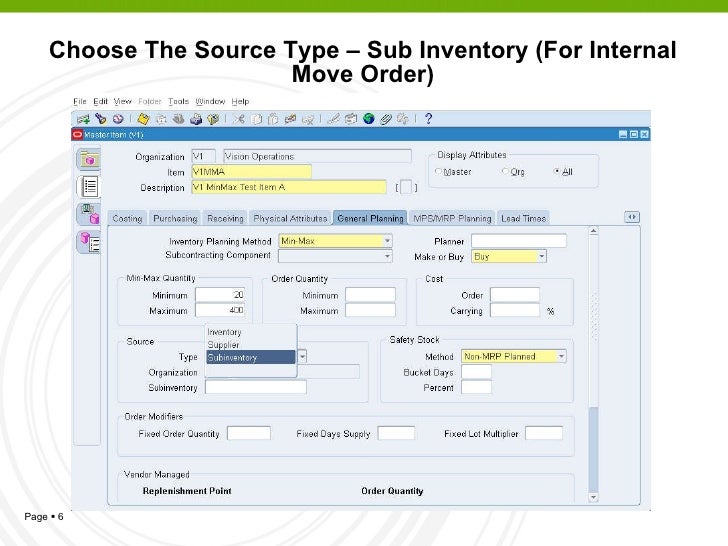Click the Clear Record eraser icon

click(291, 119)
